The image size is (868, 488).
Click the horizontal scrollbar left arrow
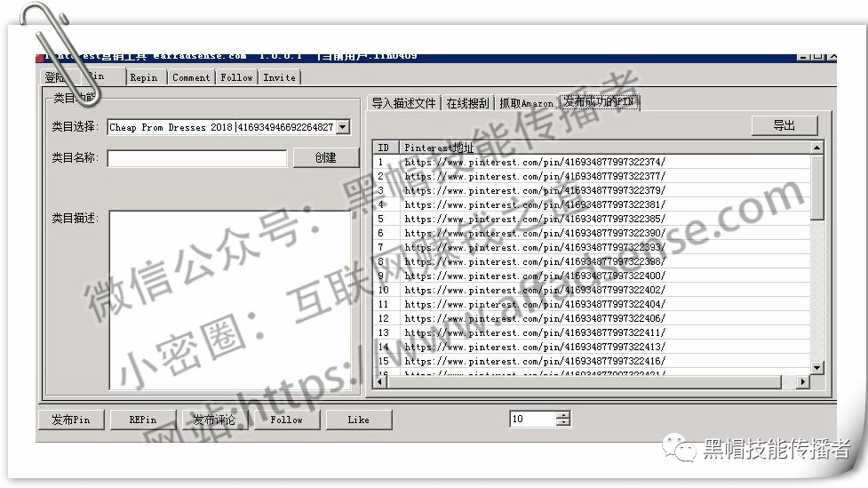point(380,381)
